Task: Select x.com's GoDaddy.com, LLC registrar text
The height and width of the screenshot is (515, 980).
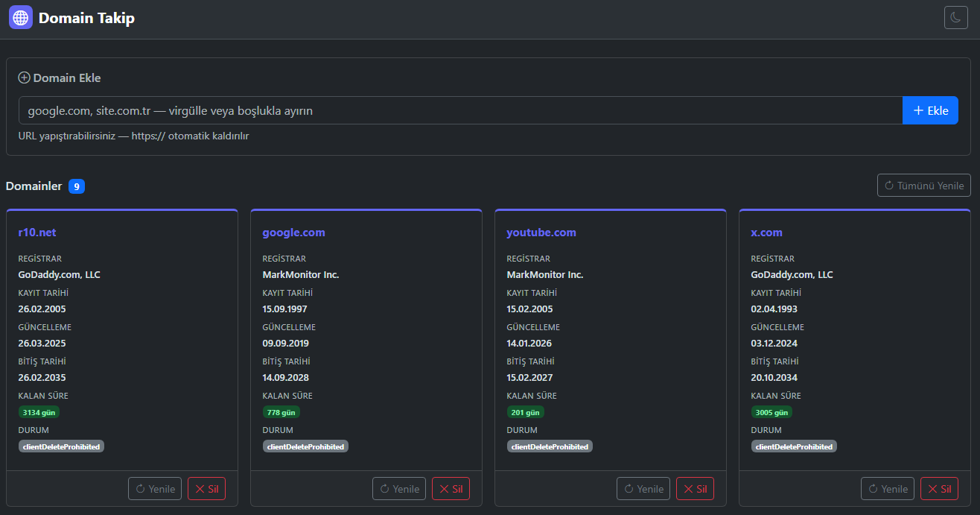Action: tap(792, 275)
